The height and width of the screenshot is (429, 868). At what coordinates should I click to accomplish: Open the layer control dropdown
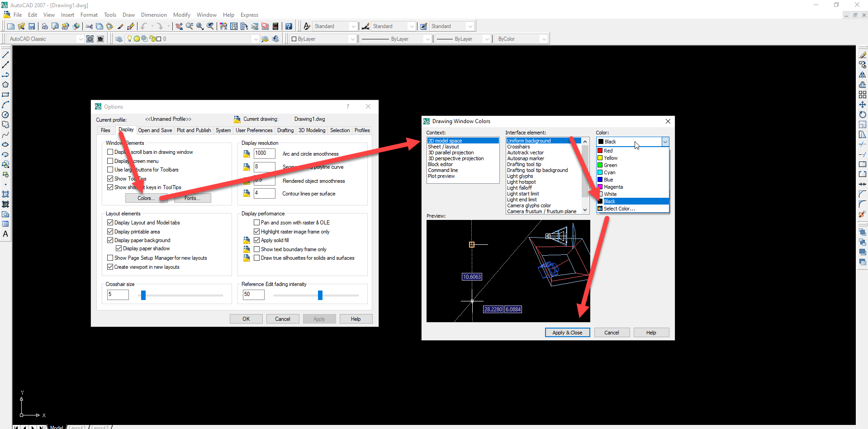tap(256, 39)
